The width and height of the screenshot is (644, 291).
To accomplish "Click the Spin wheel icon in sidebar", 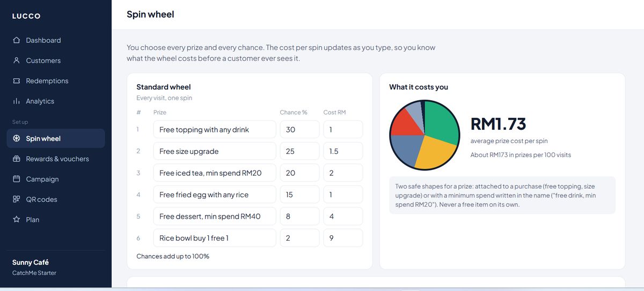I will coord(16,138).
